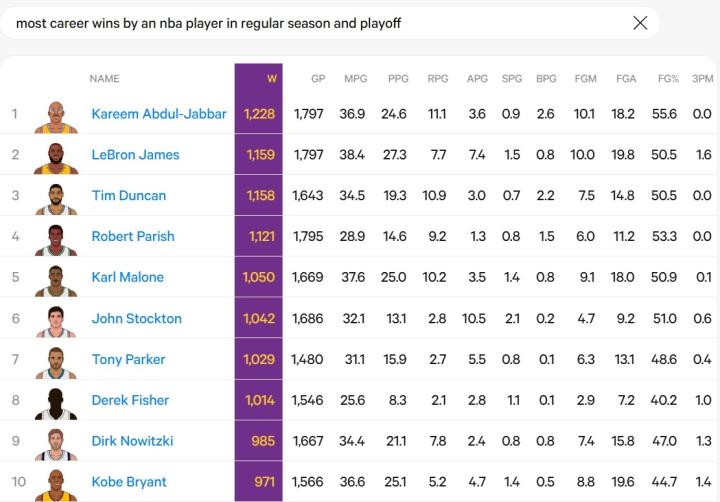Image resolution: width=720 pixels, height=502 pixels.
Task: Sort by FG% column header
Action: click(664, 78)
